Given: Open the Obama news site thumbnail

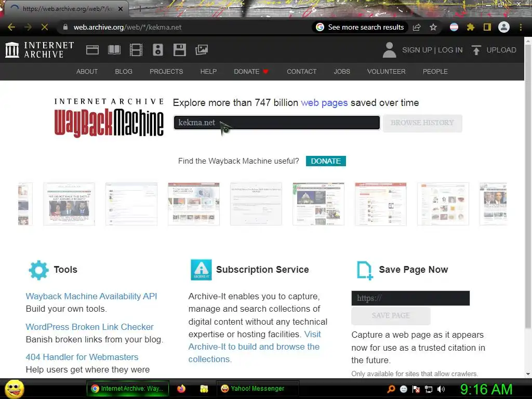Looking at the screenshot, I should 69,204.
